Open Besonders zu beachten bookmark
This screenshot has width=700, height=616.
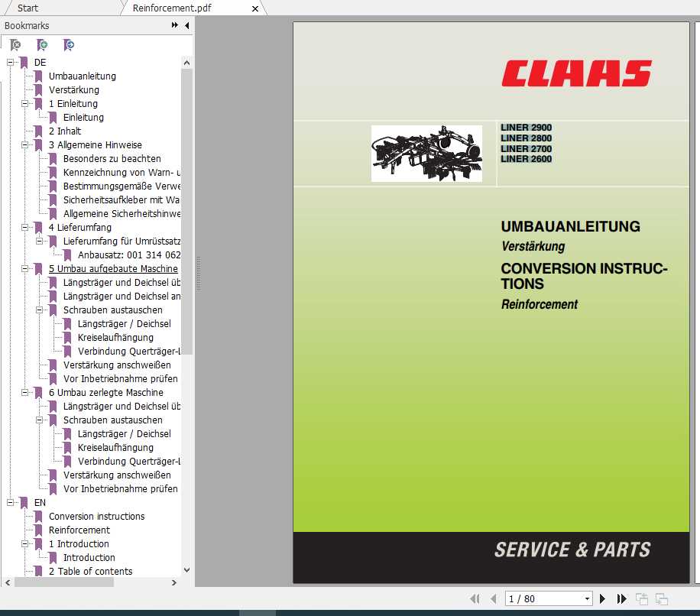112,159
